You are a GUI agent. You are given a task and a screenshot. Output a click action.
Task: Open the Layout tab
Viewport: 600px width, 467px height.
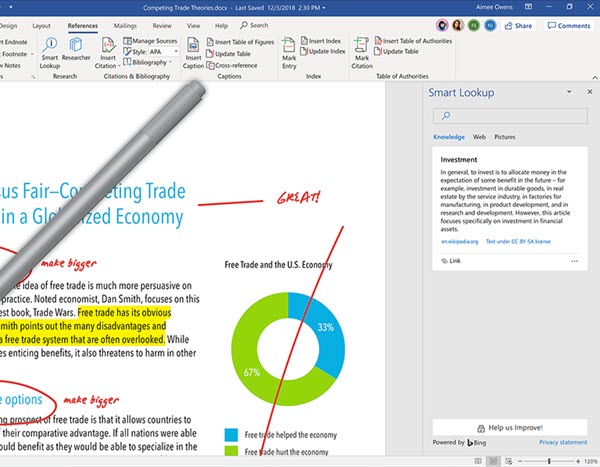coord(41,26)
